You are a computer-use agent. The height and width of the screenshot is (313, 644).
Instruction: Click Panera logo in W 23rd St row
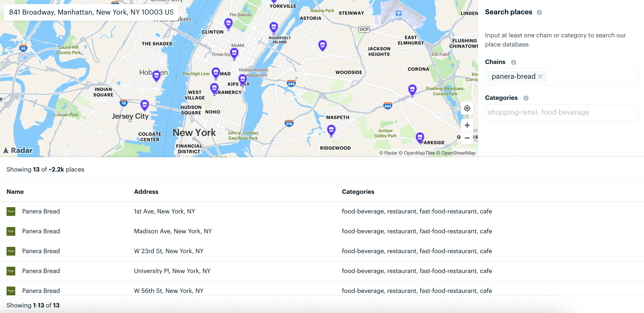[11, 251]
